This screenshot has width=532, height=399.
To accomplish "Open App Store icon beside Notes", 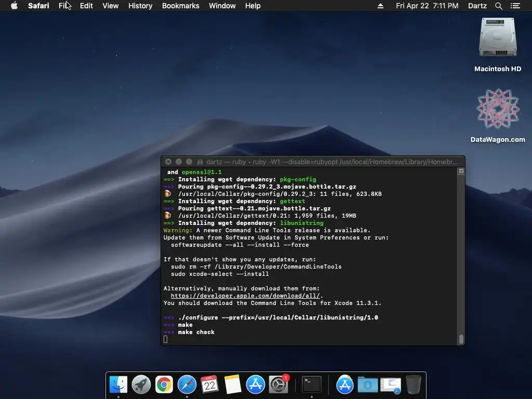I will [255, 384].
